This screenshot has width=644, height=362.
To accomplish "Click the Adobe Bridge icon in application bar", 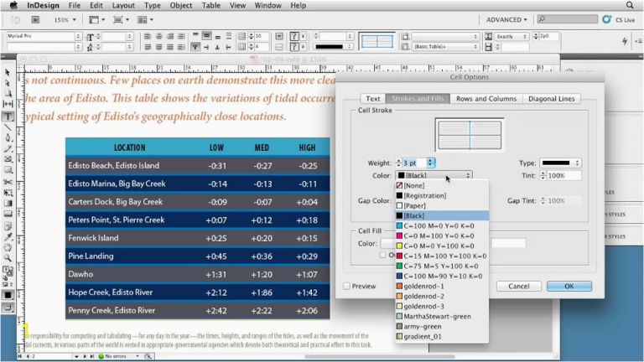I will [36, 20].
